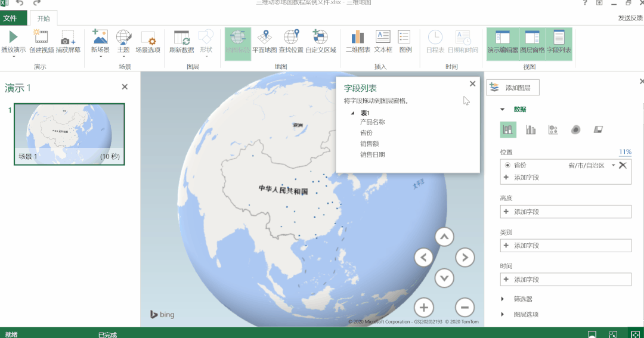
Task: Click the 捕获屏幕 capture screen icon
Action: pos(68,37)
